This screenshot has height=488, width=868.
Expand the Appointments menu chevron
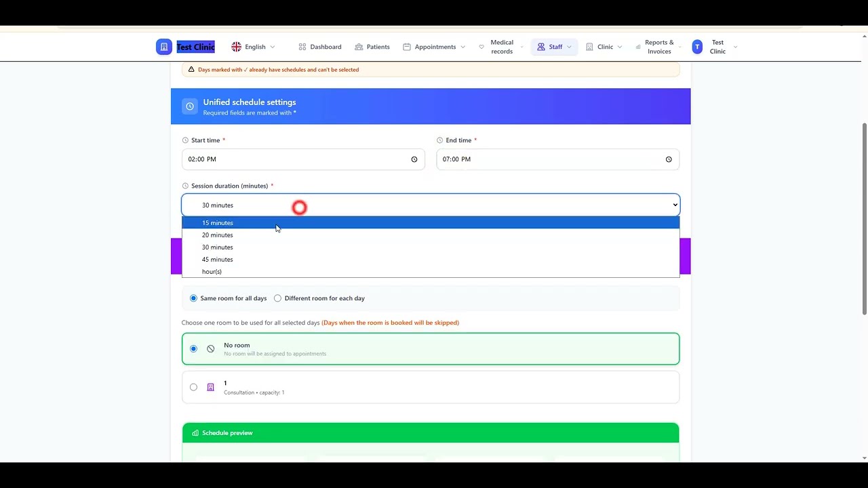[462, 47]
